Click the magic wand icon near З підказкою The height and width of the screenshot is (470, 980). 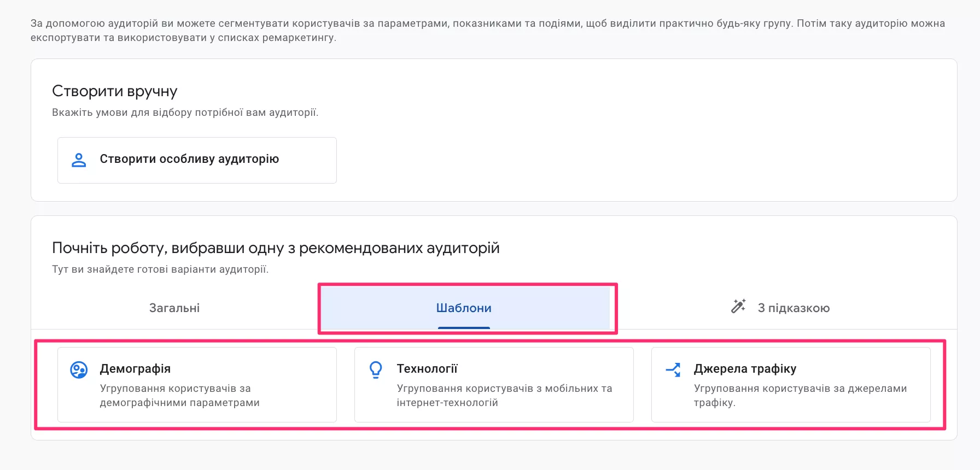pyautogui.click(x=738, y=307)
